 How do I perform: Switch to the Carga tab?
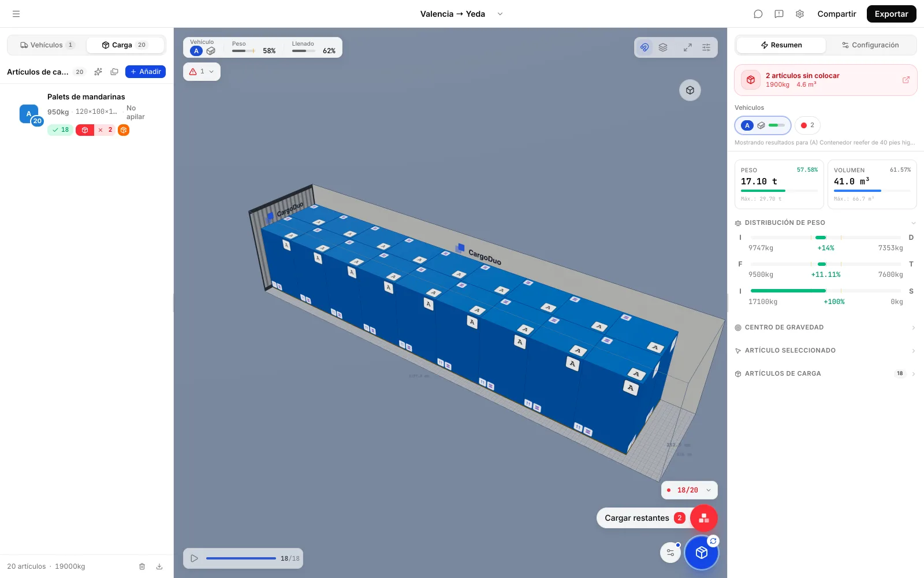125,45
